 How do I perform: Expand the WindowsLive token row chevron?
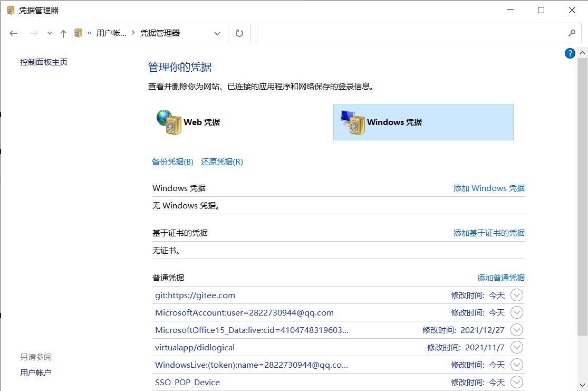517,365
